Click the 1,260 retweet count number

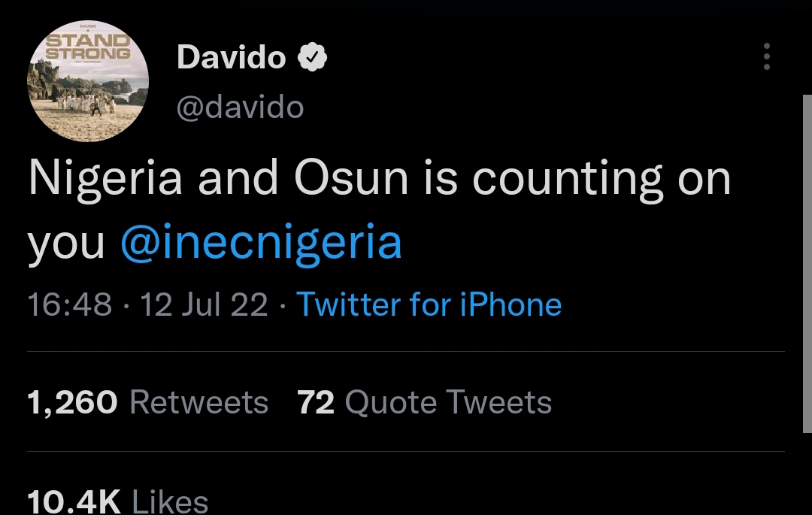pos(72,402)
